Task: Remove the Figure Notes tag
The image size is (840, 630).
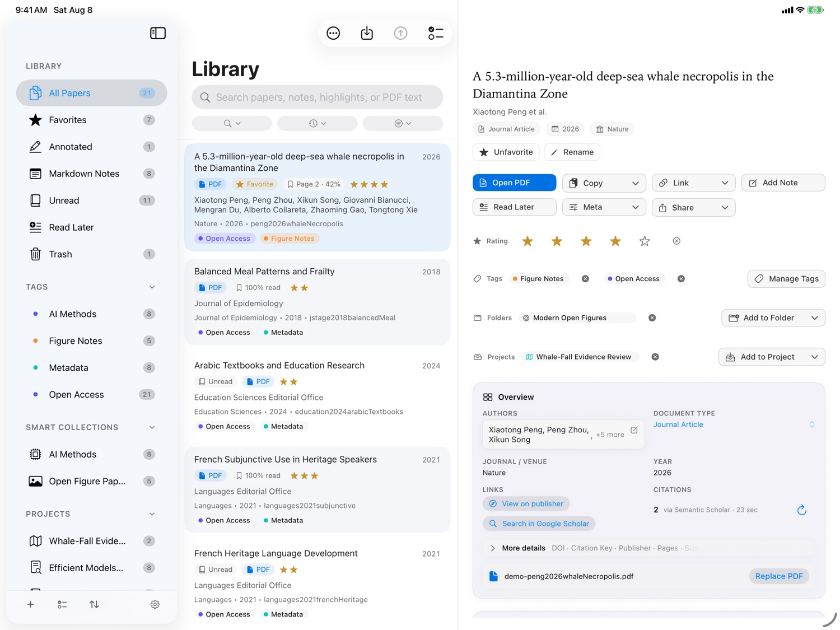Action: pyautogui.click(x=585, y=279)
